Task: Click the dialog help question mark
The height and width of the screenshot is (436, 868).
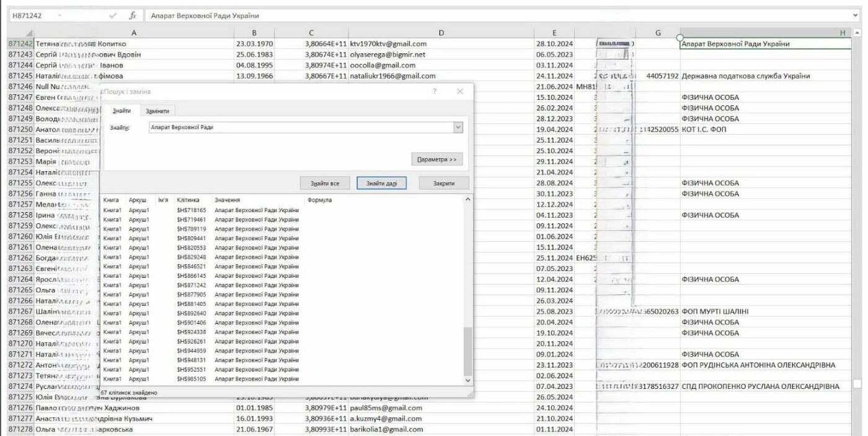Action: tap(435, 91)
